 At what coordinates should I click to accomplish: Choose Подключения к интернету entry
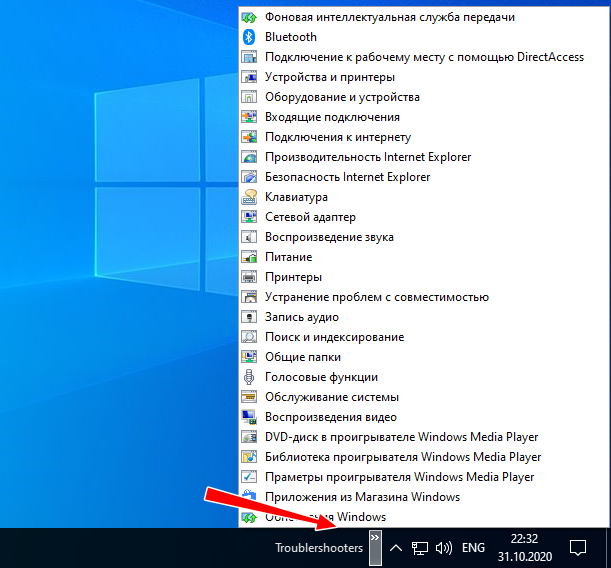coord(338,137)
